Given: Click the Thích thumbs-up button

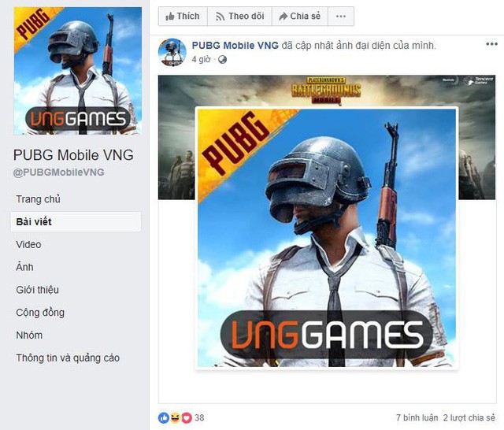Looking at the screenshot, I should (x=183, y=16).
